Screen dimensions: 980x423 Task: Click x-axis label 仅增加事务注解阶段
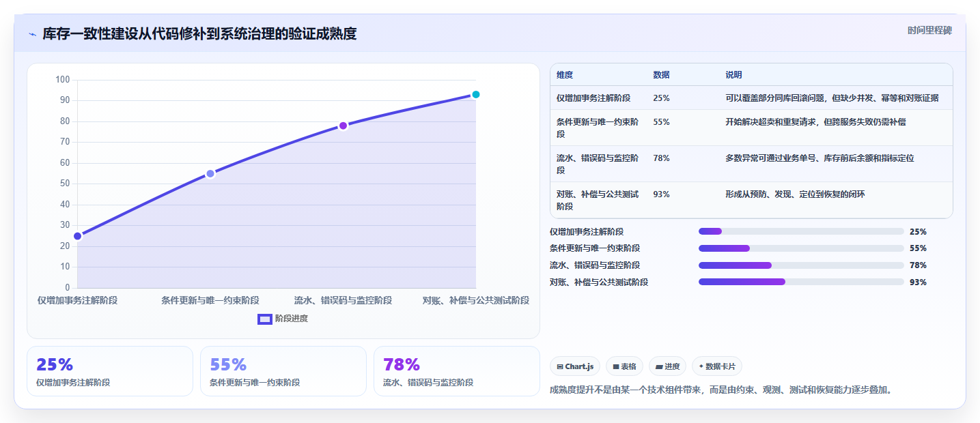tap(77, 300)
